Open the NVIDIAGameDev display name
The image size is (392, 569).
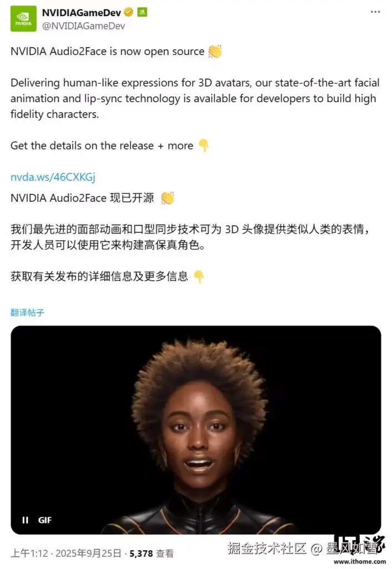pyautogui.click(x=82, y=13)
